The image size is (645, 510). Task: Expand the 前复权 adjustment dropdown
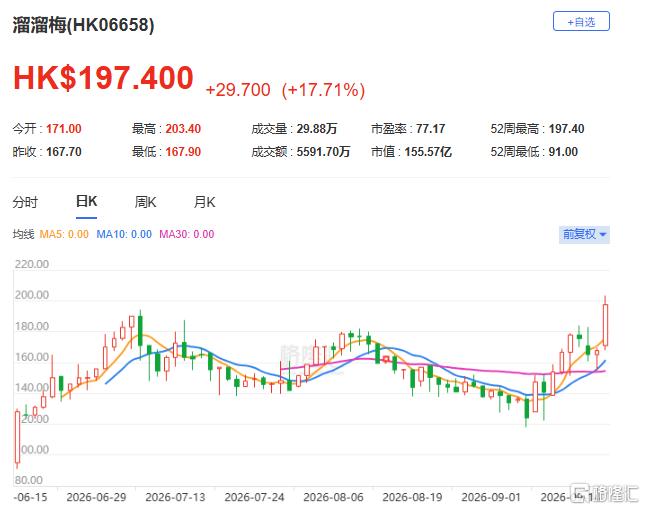(x=584, y=234)
